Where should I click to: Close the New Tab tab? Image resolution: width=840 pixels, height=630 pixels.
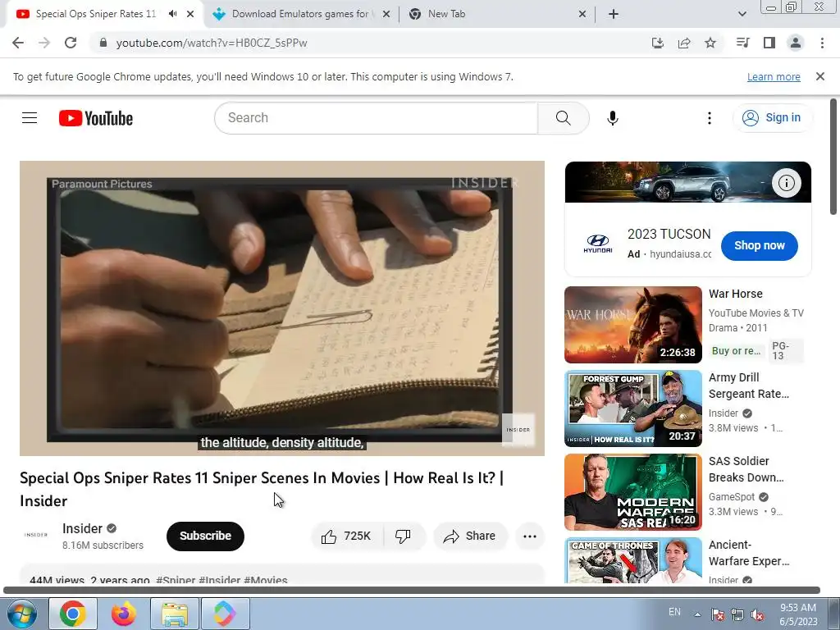(x=582, y=15)
